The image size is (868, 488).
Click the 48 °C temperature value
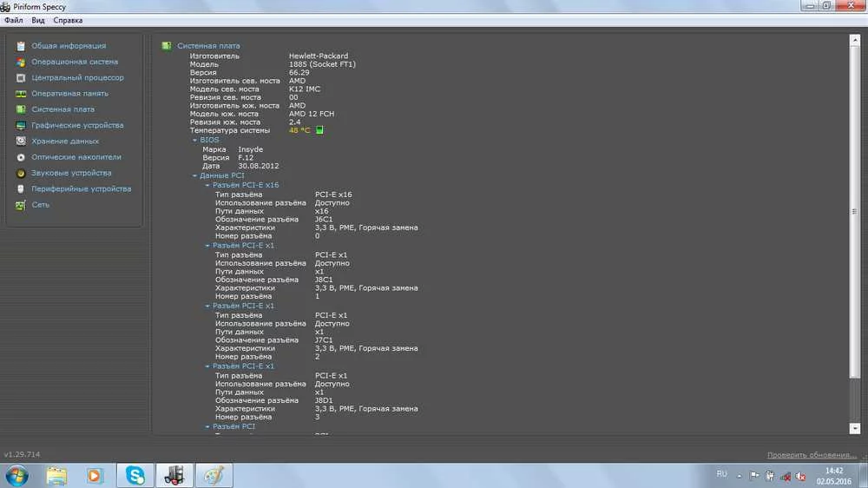point(299,130)
